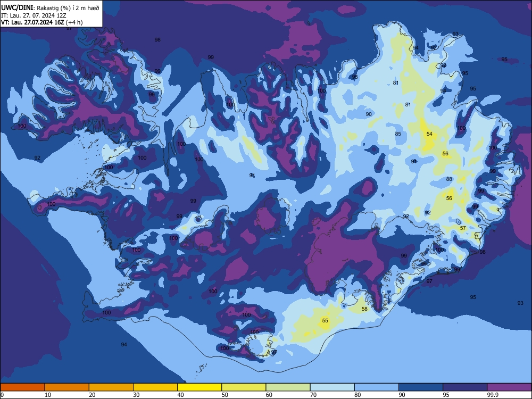Click the light green 60–70 legend swatch
Viewport: 532px width, 399px height.
(x=288, y=387)
